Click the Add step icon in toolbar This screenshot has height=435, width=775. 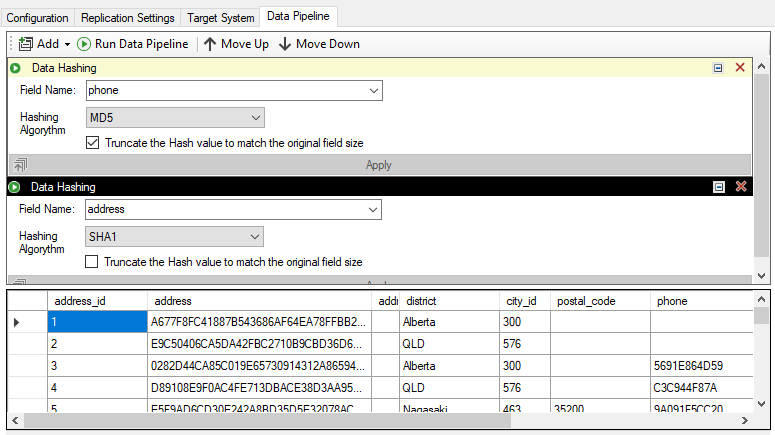coord(25,44)
